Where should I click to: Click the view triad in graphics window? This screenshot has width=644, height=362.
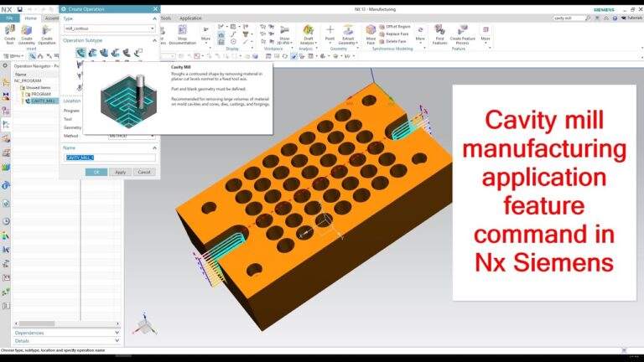(x=144, y=325)
